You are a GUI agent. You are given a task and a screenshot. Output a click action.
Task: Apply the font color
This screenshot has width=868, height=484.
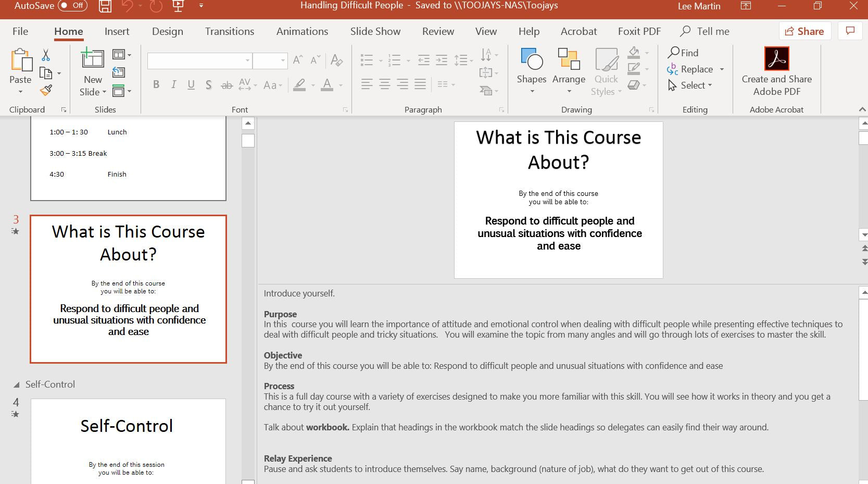(327, 84)
